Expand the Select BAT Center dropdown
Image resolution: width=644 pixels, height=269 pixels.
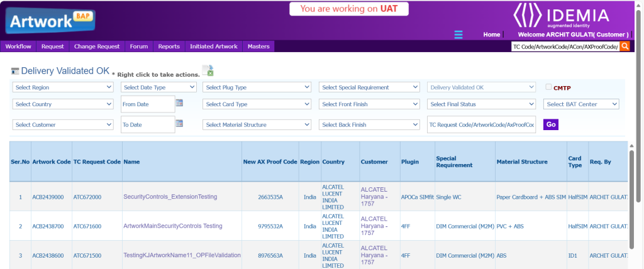coord(581,104)
